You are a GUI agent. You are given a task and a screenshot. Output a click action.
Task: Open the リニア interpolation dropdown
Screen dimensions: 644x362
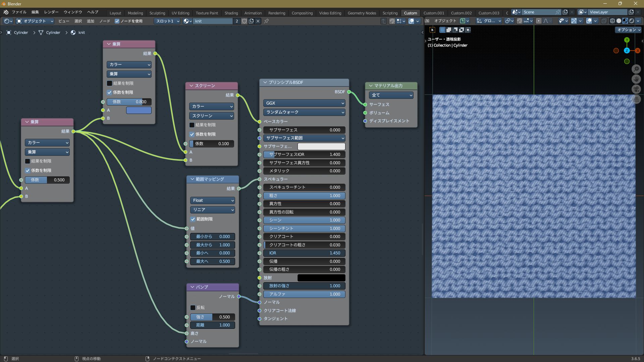(212, 209)
